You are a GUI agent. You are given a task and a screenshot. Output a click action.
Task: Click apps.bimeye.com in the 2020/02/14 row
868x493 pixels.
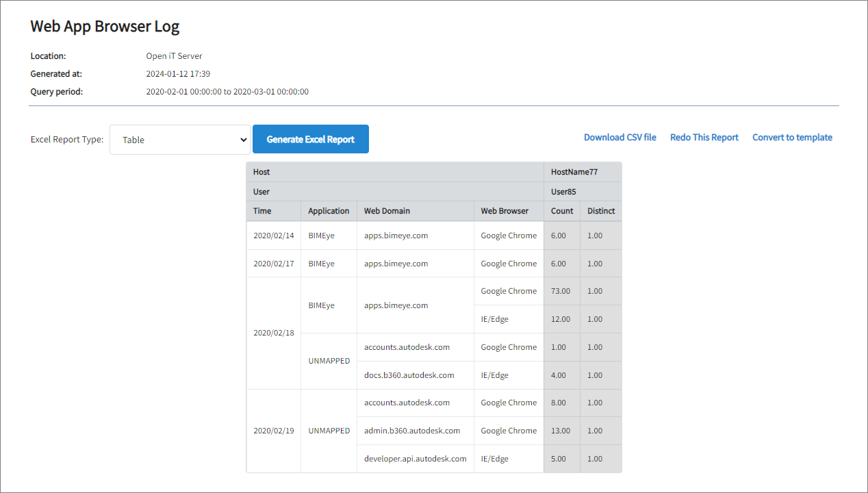(396, 235)
